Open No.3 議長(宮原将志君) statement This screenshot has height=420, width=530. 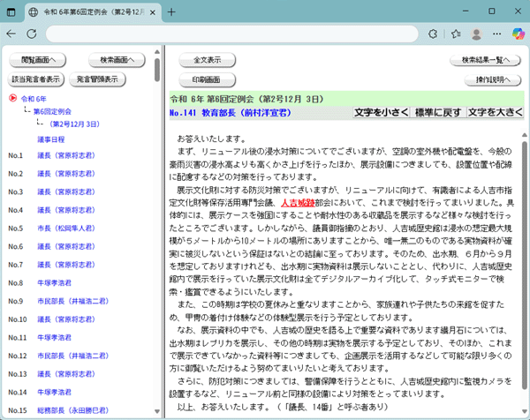pyautogui.click(x=66, y=191)
